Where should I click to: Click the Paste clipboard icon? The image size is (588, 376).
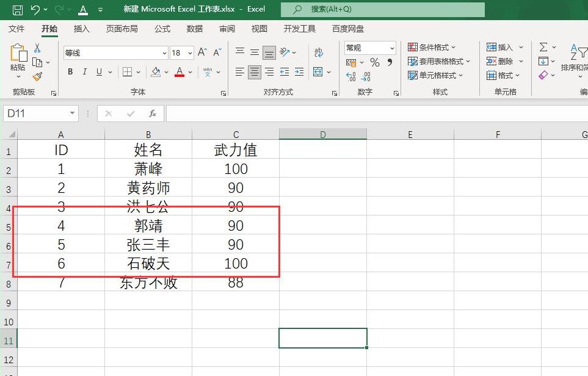click(18, 53)
